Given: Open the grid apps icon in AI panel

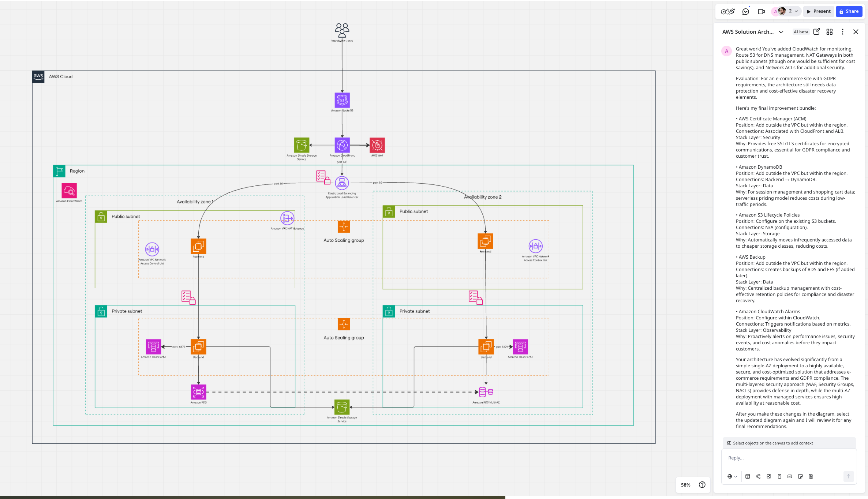Looking at the screenshot, I should tap(830, 32).
